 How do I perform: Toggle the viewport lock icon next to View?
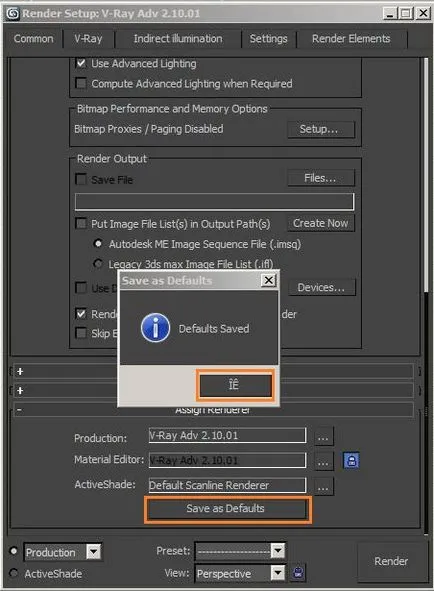coord(298,573)
